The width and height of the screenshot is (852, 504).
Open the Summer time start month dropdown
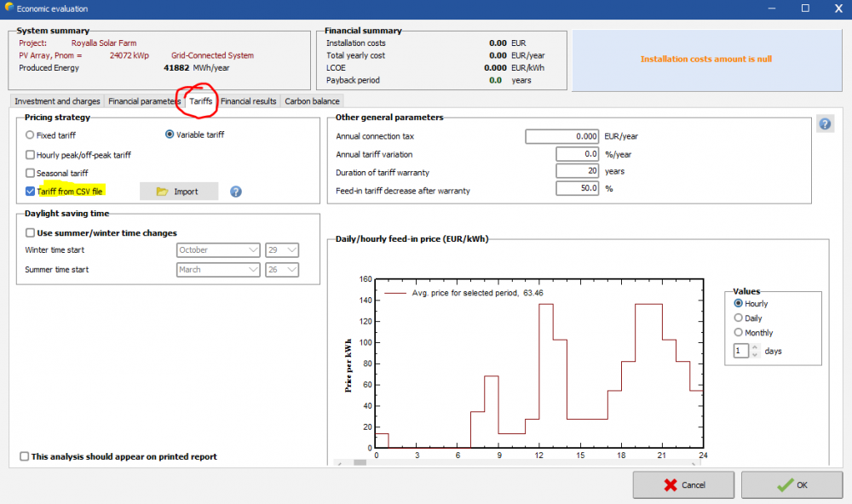pyautogui.click(x=218, y=270)
